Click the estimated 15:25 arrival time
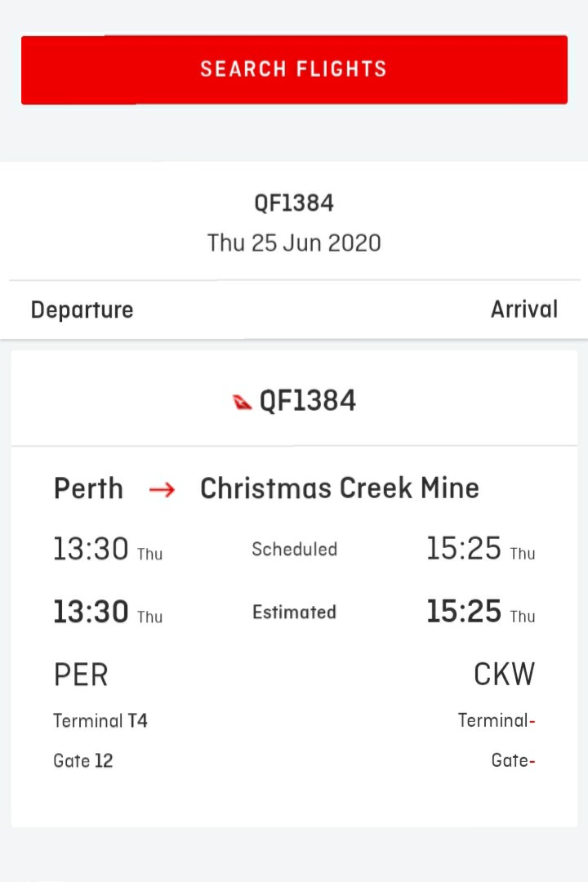 pos(464,611)
